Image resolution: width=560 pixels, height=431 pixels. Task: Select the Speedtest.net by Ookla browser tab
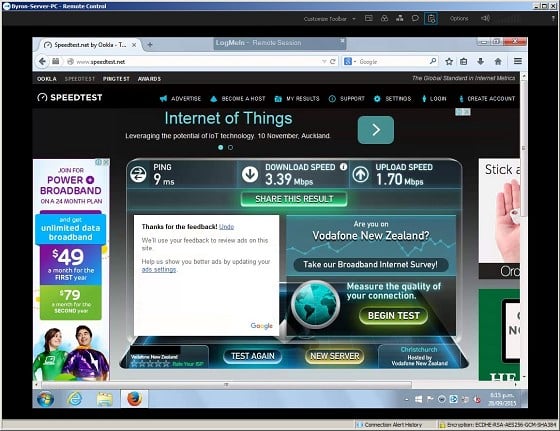pyautogui.click(x=85, y=45)
